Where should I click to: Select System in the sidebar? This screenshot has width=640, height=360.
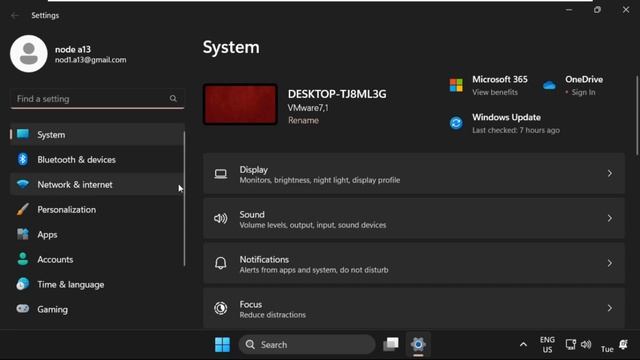[97, 134]
